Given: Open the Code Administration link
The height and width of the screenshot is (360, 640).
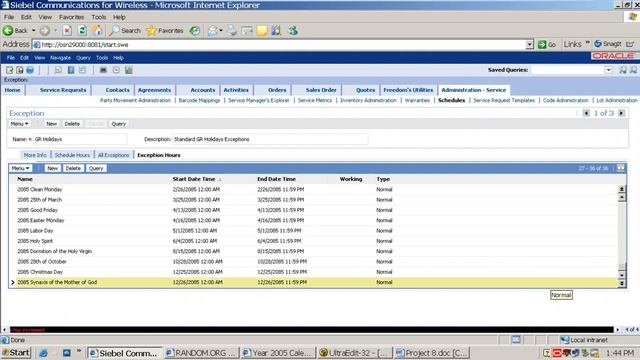Looking at the screenshot, I should coord(566,100).
